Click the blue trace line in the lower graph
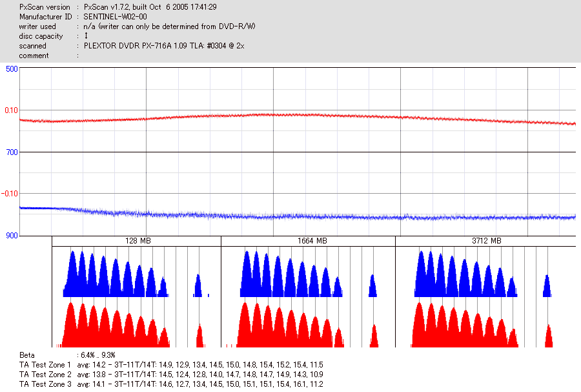Viewport: 581px width, 392px height. pos(298,216)
